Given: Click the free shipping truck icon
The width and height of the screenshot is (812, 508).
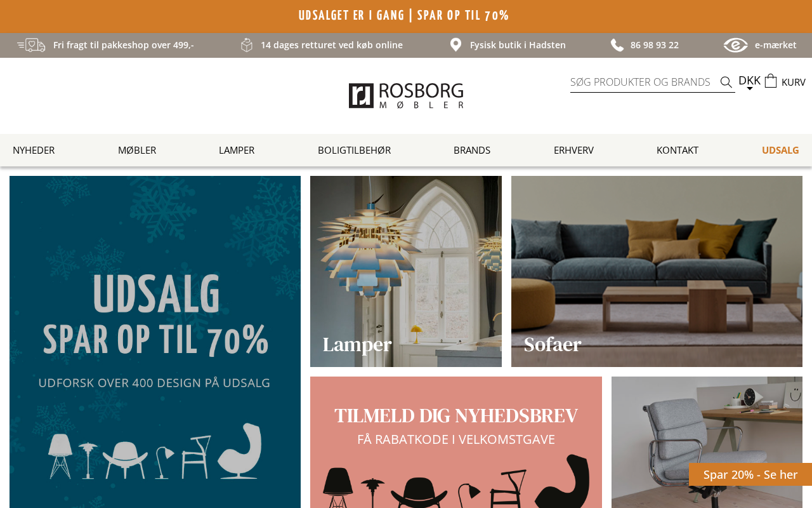Looking at the screenshot, I should 31,45.
